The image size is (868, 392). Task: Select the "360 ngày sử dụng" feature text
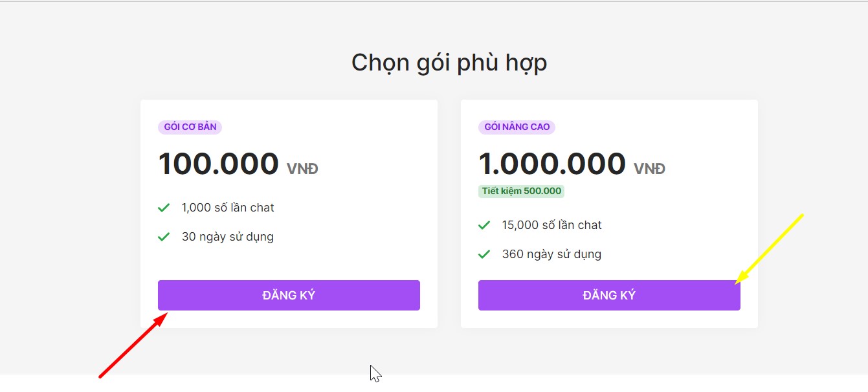[551, 254]
